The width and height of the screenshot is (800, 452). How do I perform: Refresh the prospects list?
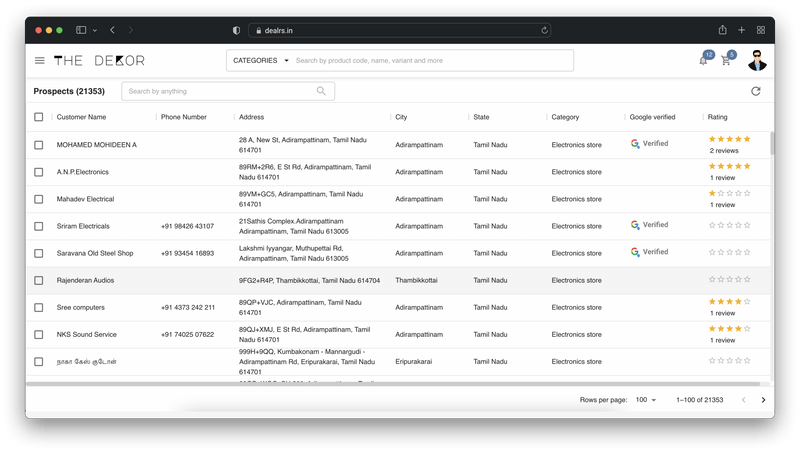[x=756, y=91]
